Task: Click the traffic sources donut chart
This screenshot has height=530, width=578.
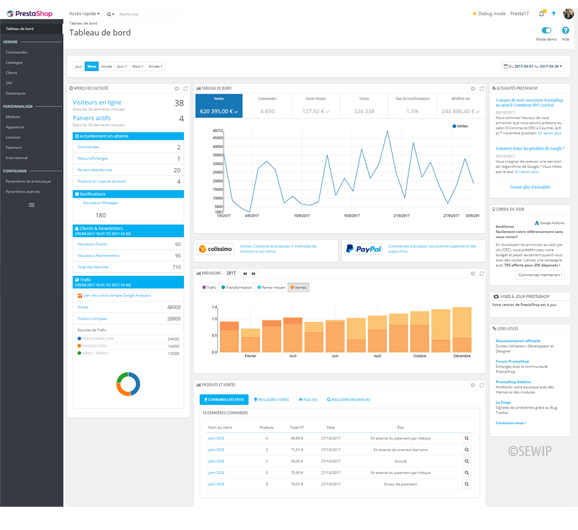Action: (x=128, y=384)
